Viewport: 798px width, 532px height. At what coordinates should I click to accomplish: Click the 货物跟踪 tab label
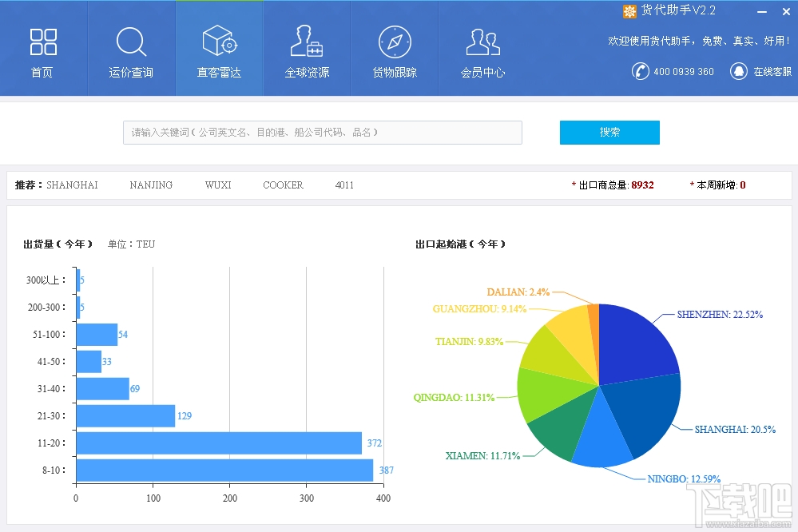click(395, 72)
